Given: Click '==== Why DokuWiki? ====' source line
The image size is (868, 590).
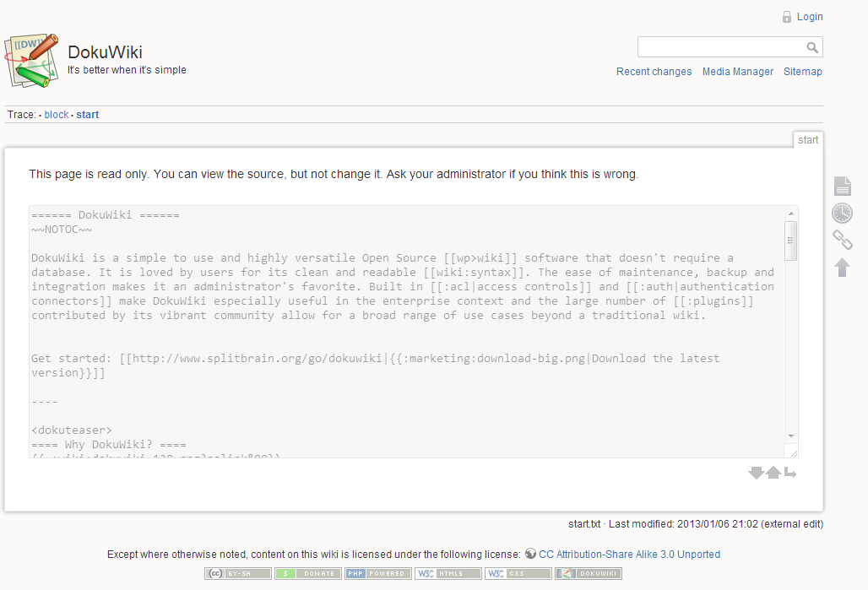Looking at the screenshot, I should pos(108,445).
